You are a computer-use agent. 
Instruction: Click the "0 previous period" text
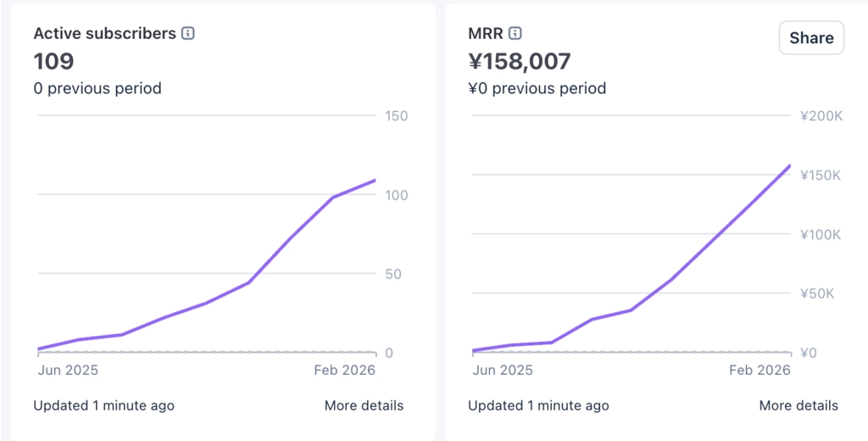point(97,88)
